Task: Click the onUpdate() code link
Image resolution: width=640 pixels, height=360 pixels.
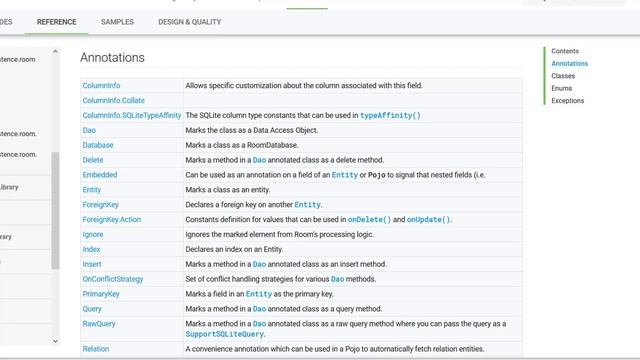Action: pos(428,220)
